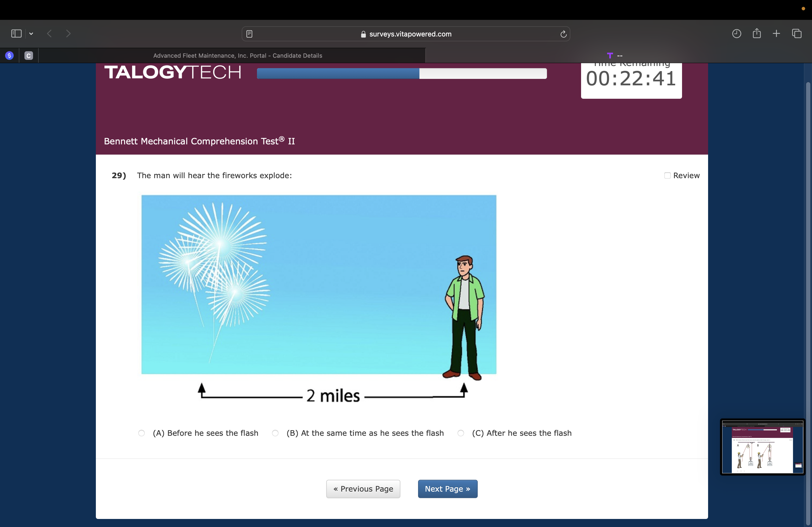Show tab overview icon
This screenshot has height=527, width=812.
pyautogui.click(x=797, y=33)
